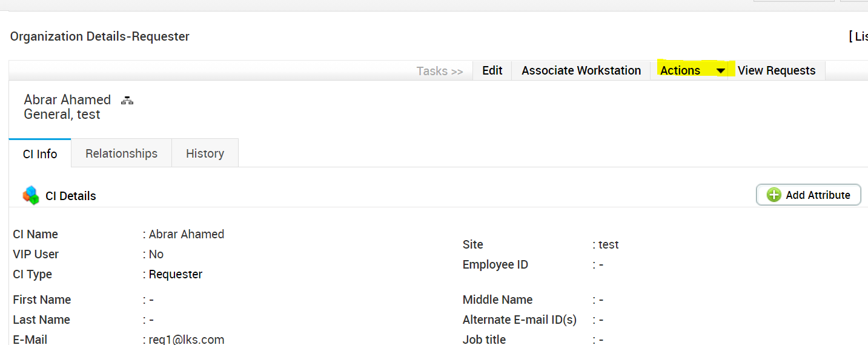Click the green plus icon on Add Attribute
The width and height of the screenshot is (868, 345).
[774, 195]
